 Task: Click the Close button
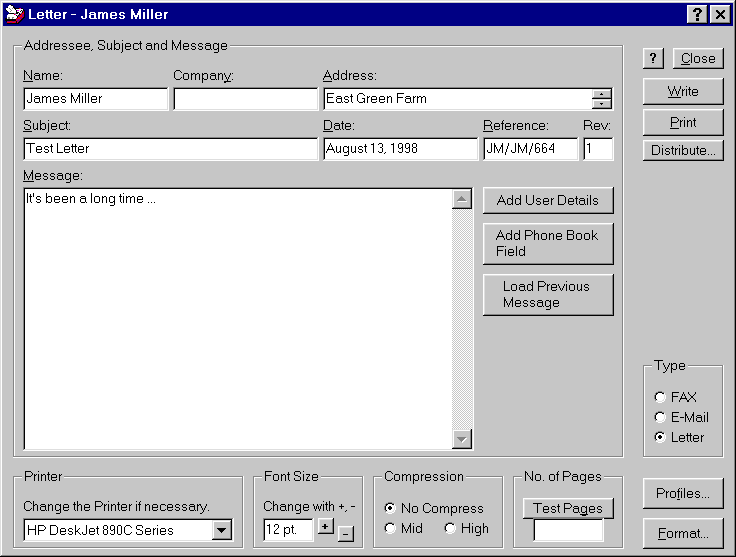click(698, 59)
